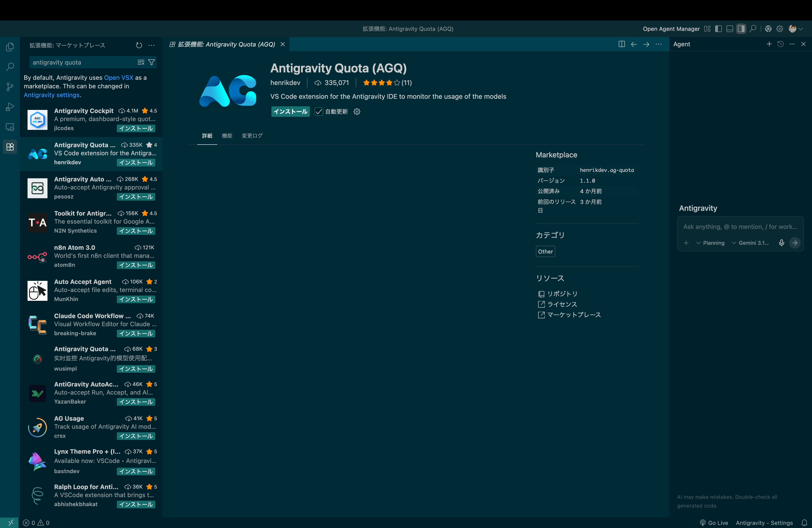Image resolution: width=812 pixels, height=528 pixels.
Task: Open the Gemini 3.1 model dropdown
Action: point(750,243)
